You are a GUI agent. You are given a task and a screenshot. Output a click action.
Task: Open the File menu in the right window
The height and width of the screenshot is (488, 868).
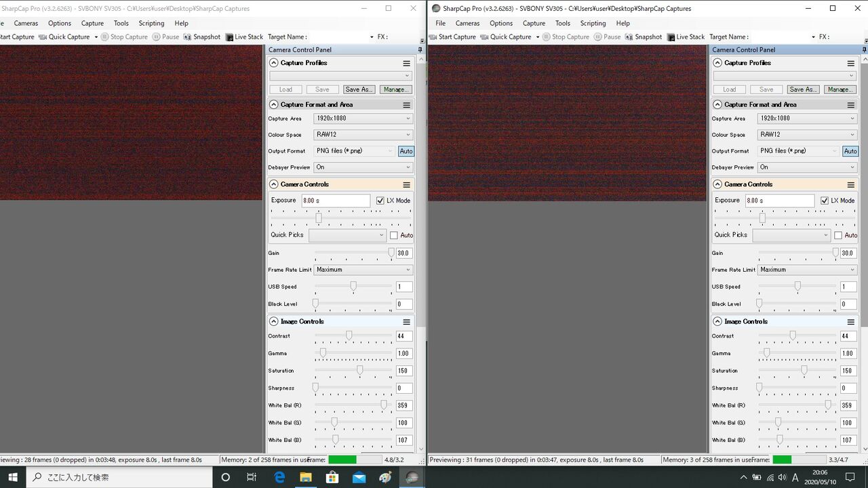click(x=441, y=23)
